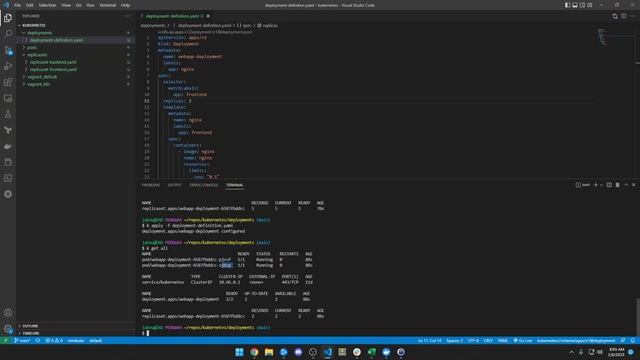The width and height of the screenshot is (640, 360).
Task: Collapse the KUBERNETES root folder
Action: tap(34, 25)
